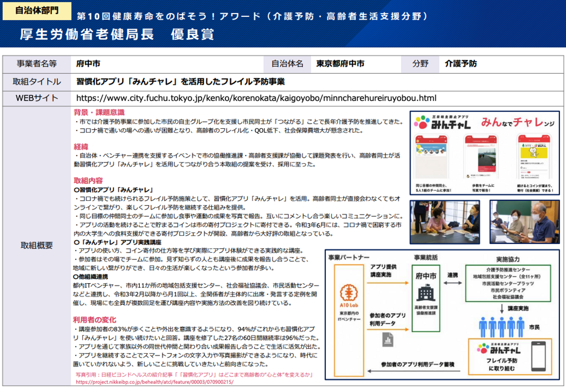Click the みんなでチャレンジ slogan text

pos(518,122)
